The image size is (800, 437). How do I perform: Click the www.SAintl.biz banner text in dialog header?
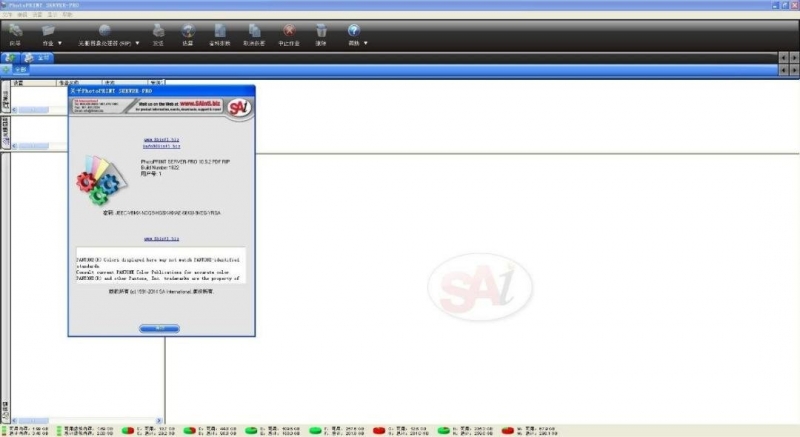pyautogui.click(x=201, y=104)
